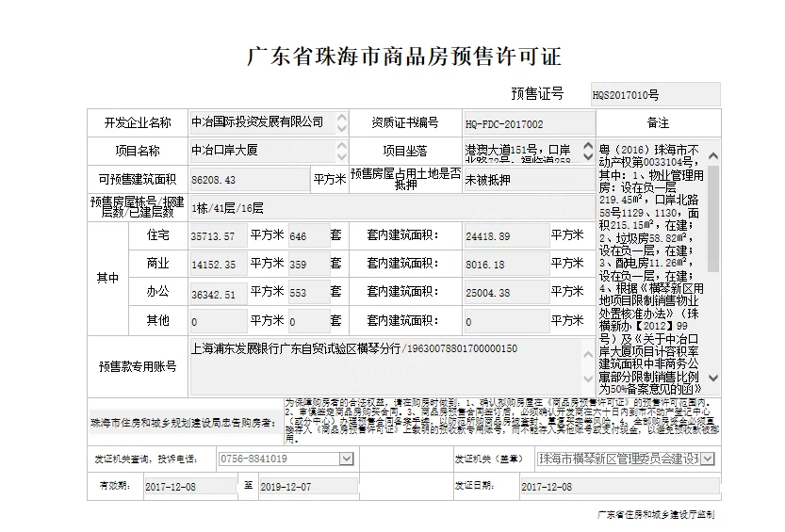This screenshot has width=785, height=532.
Task: Click the 备注 column header
Action: (658, 123)
